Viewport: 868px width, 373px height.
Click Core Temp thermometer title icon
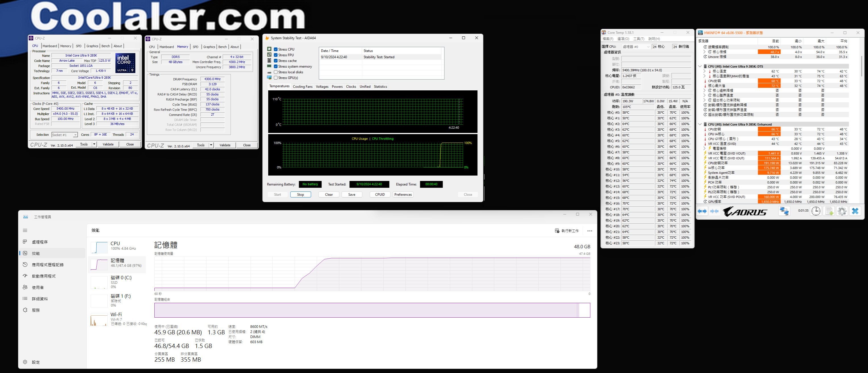point(604,33)
